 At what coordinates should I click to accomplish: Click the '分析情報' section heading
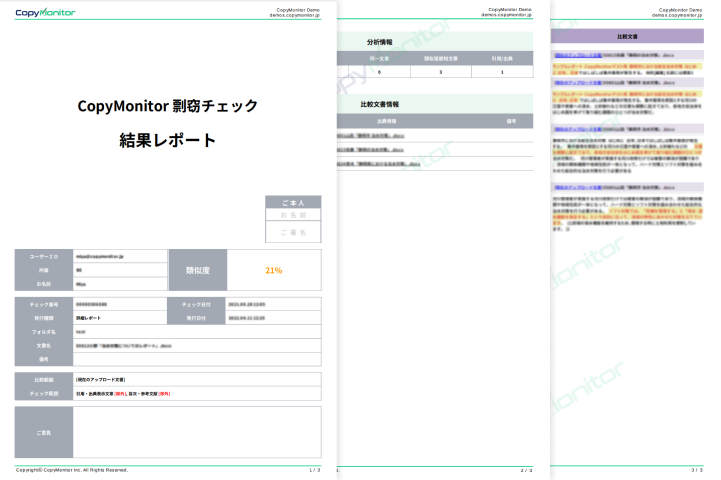380,42
